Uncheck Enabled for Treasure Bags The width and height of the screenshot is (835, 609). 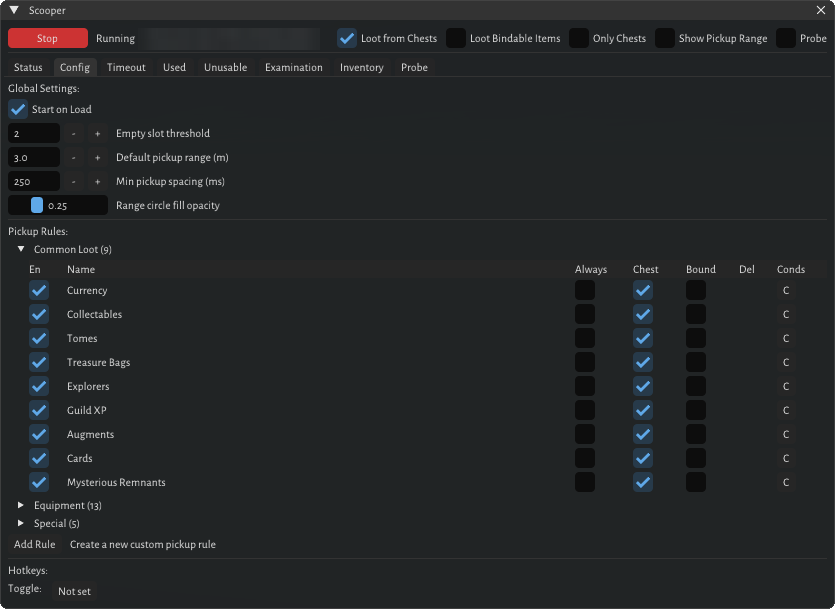tap(39, 362)
